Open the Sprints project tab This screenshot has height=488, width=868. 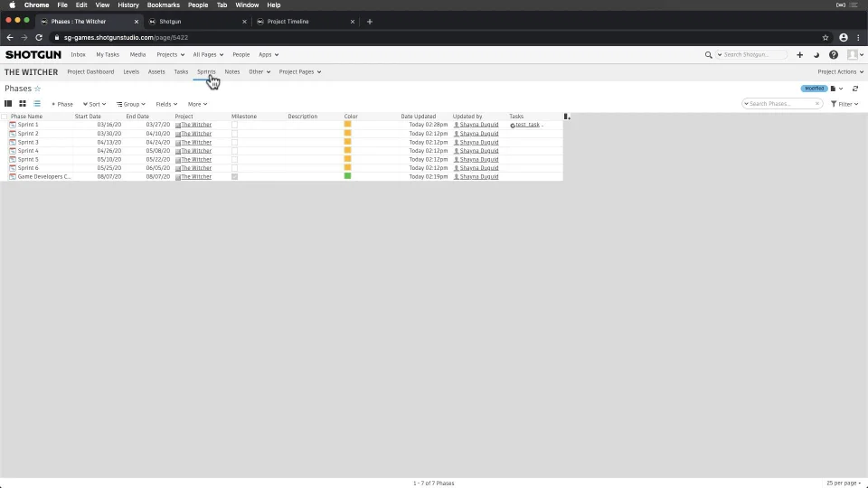tap(206, 72)
